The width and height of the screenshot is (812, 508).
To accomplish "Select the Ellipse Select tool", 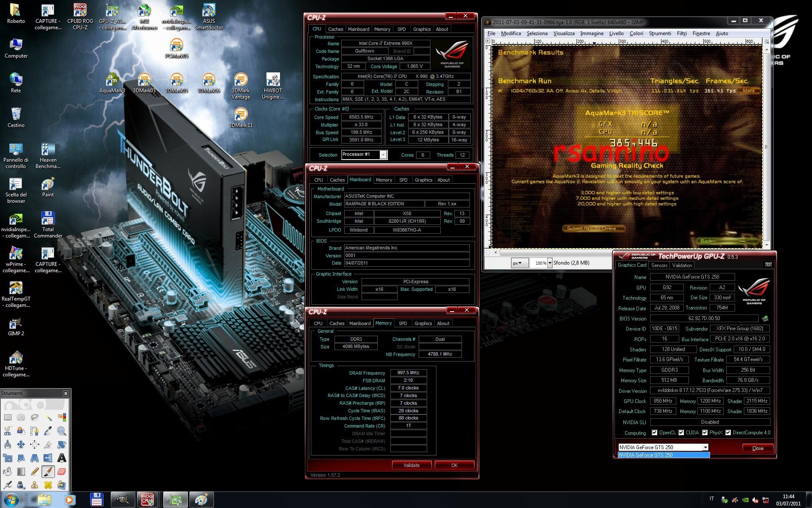I will pyautogui.click(x=21, y=417).
